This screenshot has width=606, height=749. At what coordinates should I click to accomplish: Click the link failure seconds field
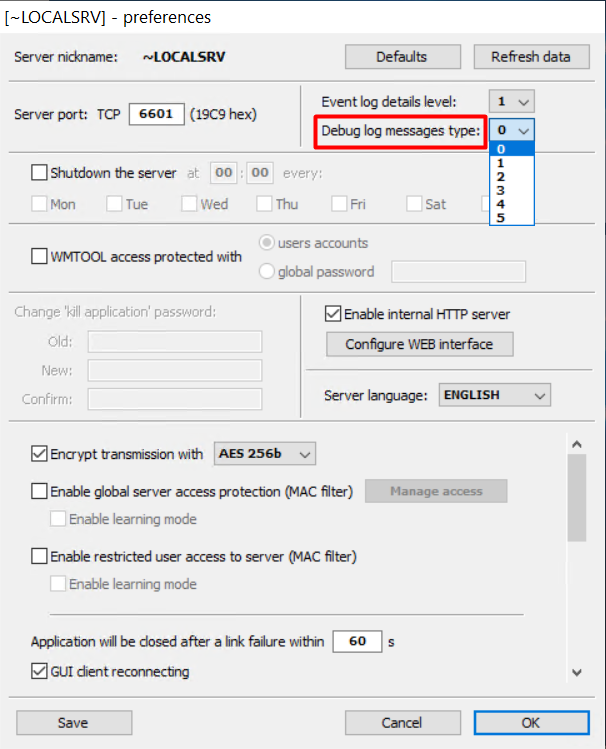point(357,642)
